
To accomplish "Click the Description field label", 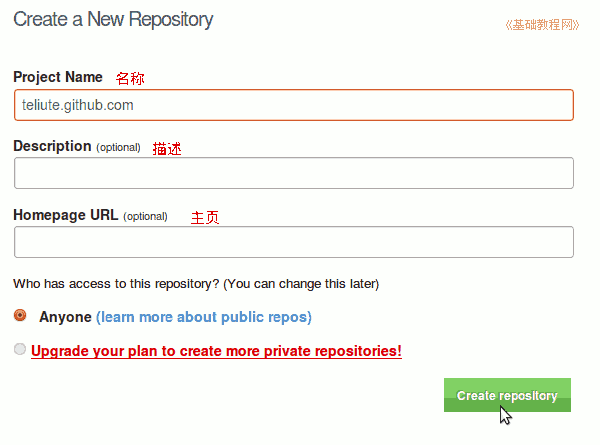I will coord(52,146).
